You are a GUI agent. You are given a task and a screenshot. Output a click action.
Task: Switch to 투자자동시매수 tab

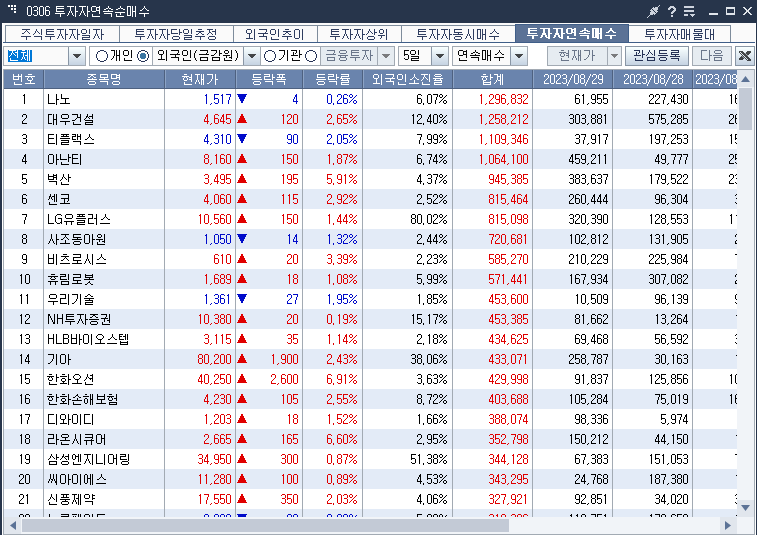click(458, 34)
